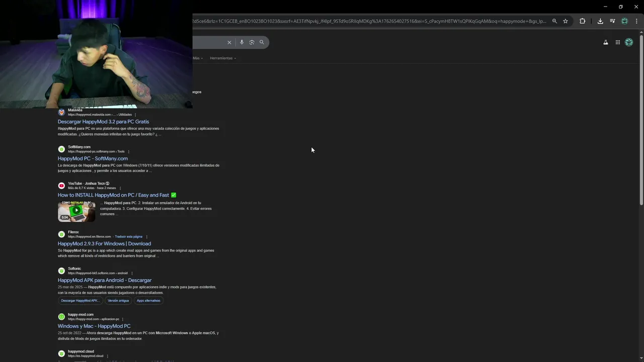Expand the Más search filter dropdown
The height and width of the screenshot is (362, 644).
pos(198,58)
